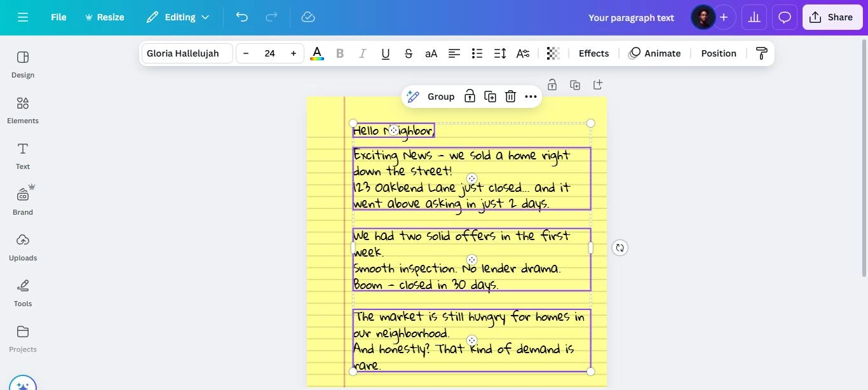868x390 pixels.
Task: Toggle underline formatting
Action: pos(386,53)
